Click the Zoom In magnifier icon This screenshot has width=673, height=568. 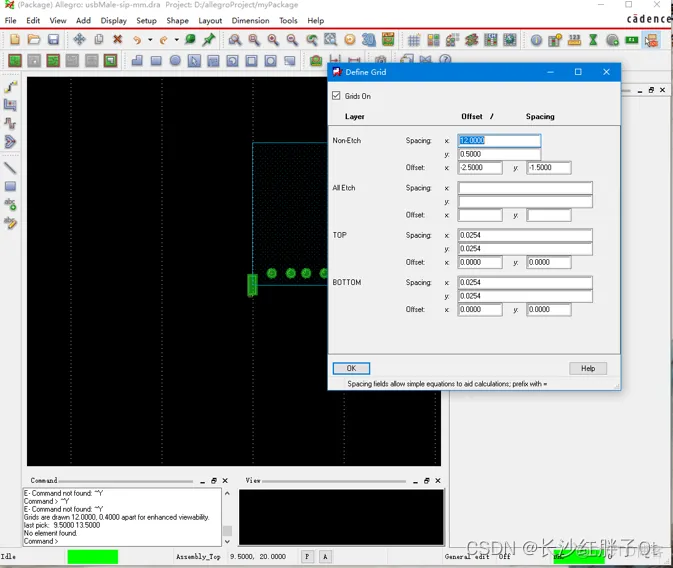click(273, 40)
